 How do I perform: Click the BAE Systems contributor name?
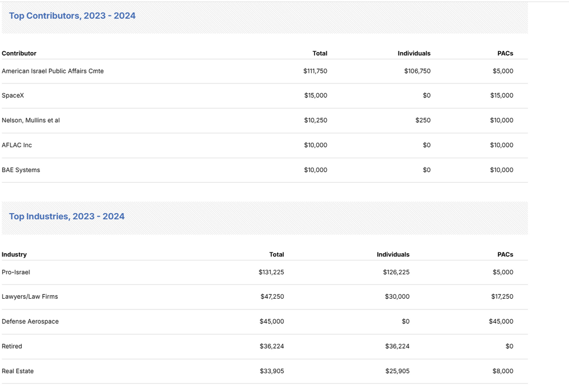coord(21,170)
